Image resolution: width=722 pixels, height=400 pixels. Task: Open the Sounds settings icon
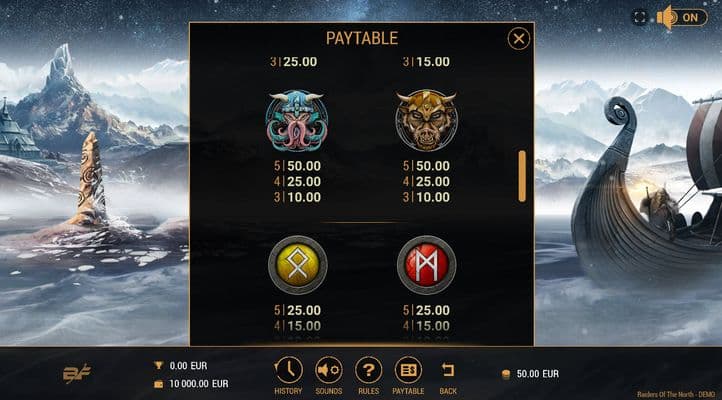pyautogui.click(x=329, y=370)
